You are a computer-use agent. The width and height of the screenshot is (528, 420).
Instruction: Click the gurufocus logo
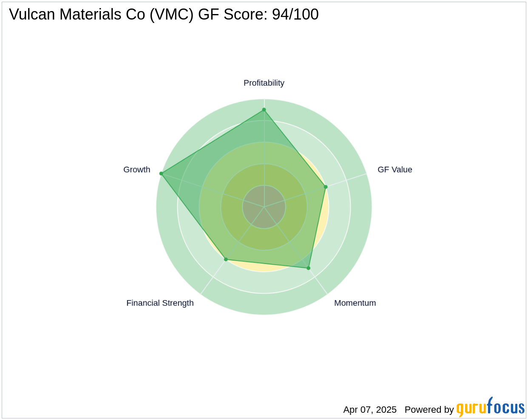[490, 407]
